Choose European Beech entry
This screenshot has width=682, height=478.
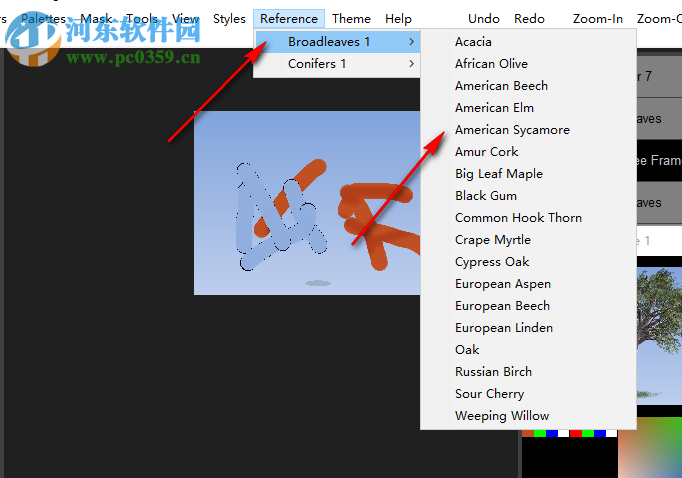pyautogui.click(x=528, y=306)
